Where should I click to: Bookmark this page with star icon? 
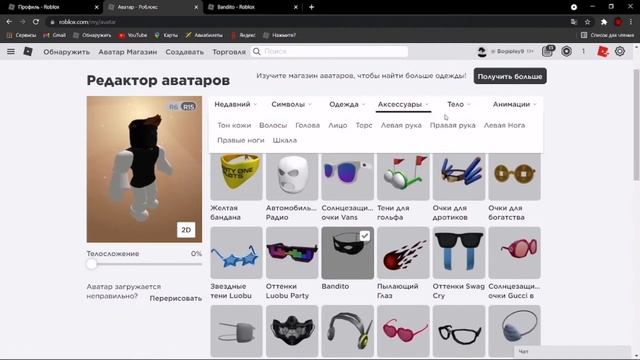tap(587, 22)
